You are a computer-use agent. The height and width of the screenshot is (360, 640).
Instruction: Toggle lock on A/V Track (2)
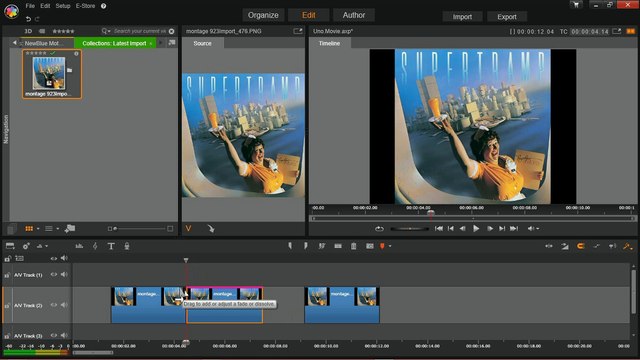(x=7, y=306)
